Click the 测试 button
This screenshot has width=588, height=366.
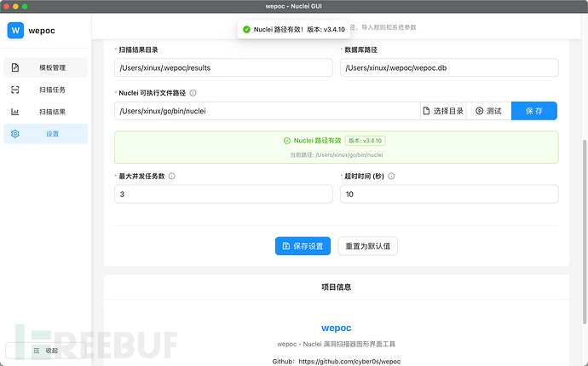(488, 111)
